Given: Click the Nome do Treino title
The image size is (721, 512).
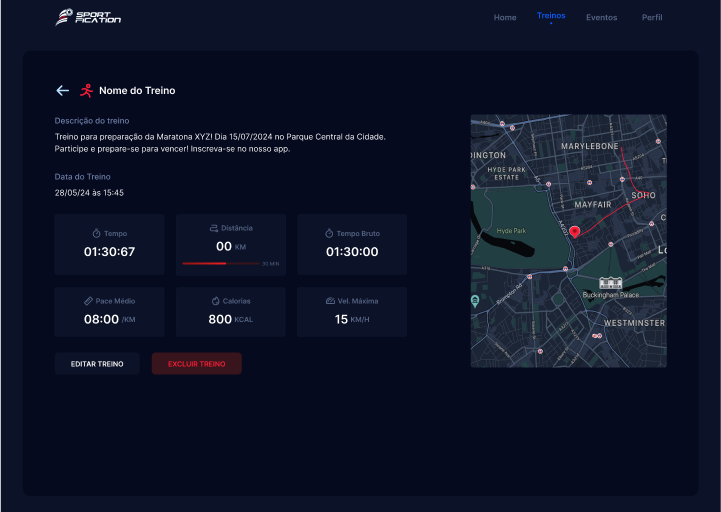Looking at the screenshot, I should coord(137,91).
